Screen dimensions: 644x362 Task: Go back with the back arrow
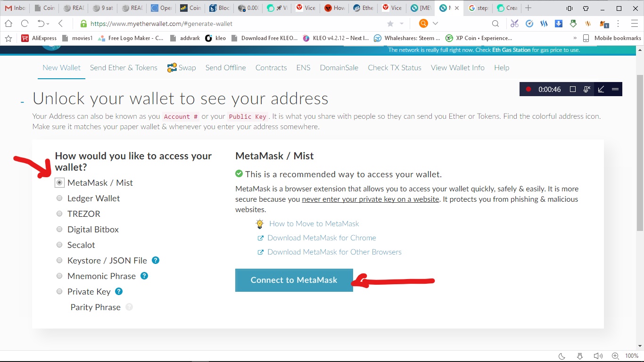coord(61,24)
